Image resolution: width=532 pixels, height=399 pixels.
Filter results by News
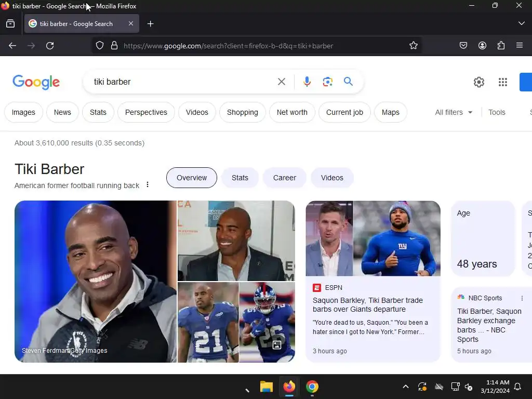[x=62, y=112]
